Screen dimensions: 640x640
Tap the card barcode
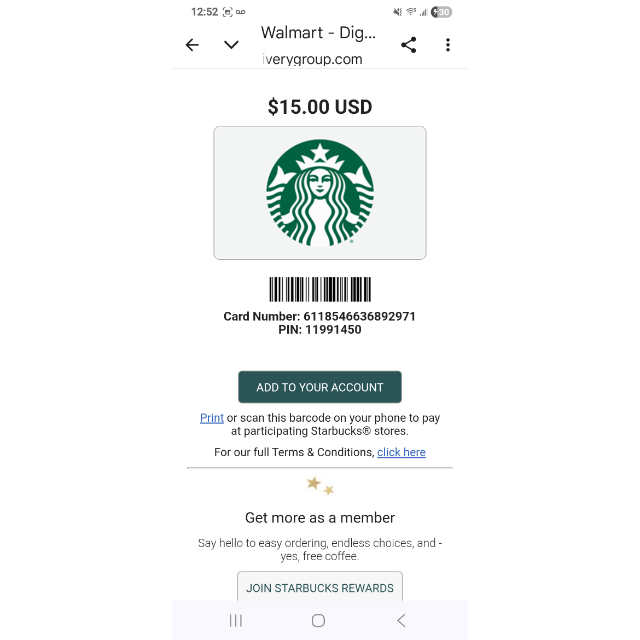pos(320,289)
